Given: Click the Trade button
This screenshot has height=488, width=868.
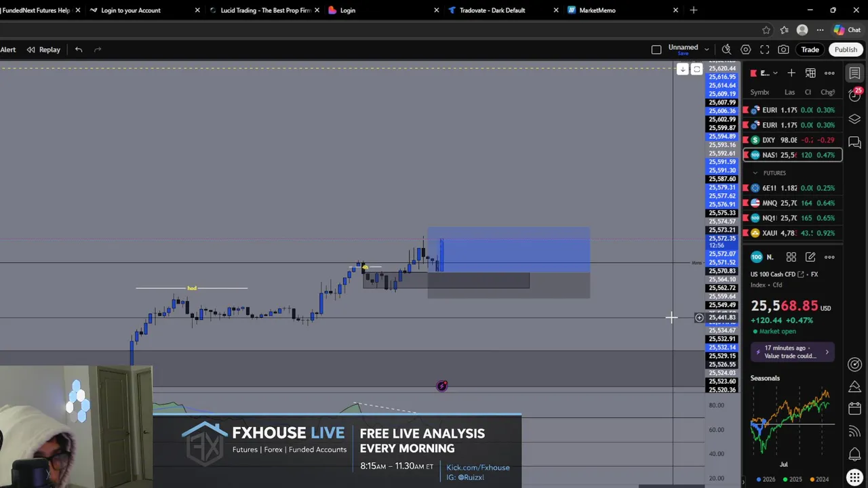Looking at the screenshot, I should [x=810, y=49].
